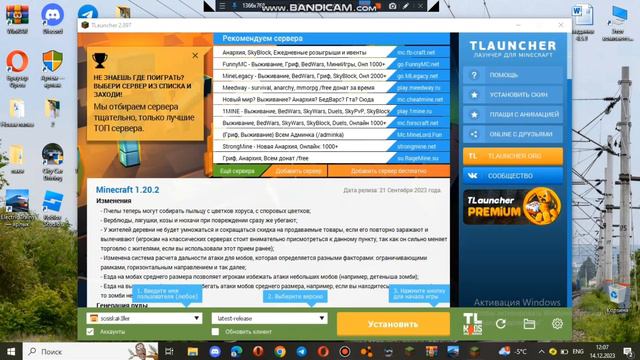The image size is (640, 360).
Task: Click the Windows Start button
Action: click(x=11, y=351)
